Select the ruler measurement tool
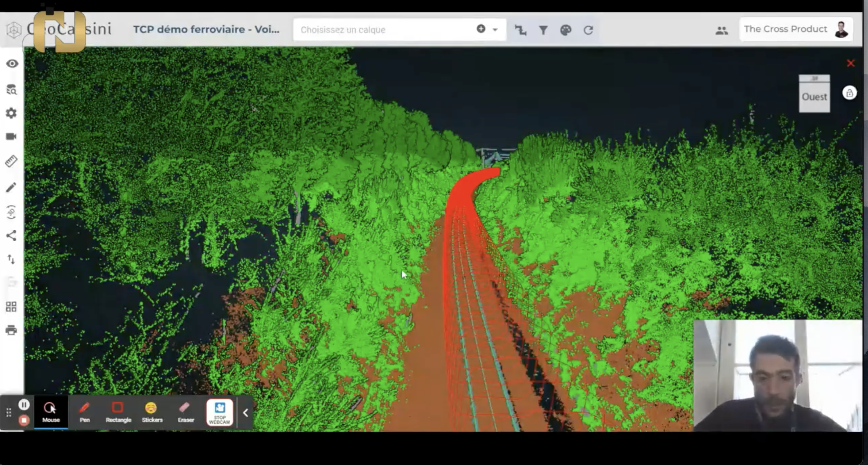 point(11,161)
